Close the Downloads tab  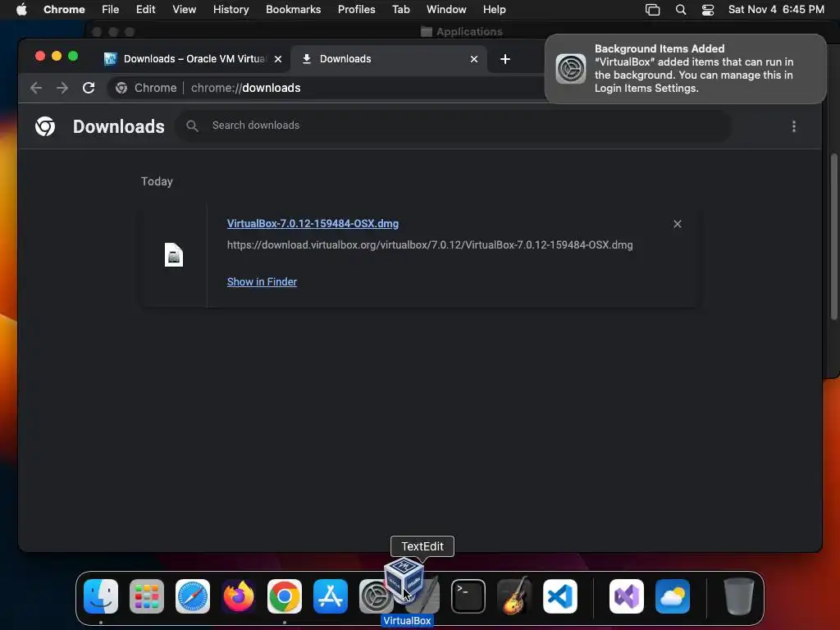474,59
